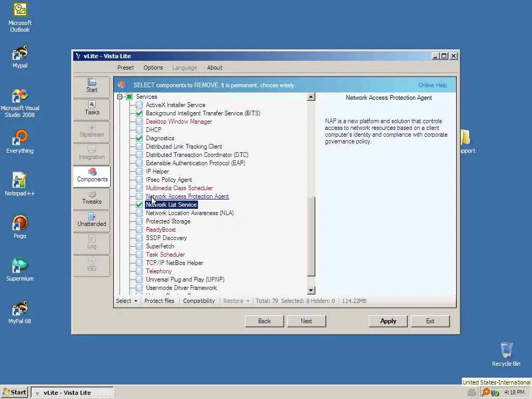
Task: Open the Language menu
Action: click(184, 68)
